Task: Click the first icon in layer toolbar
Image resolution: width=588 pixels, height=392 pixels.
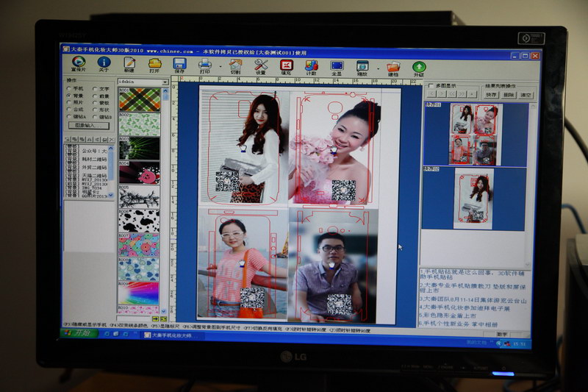Action: tap(68, 139)
